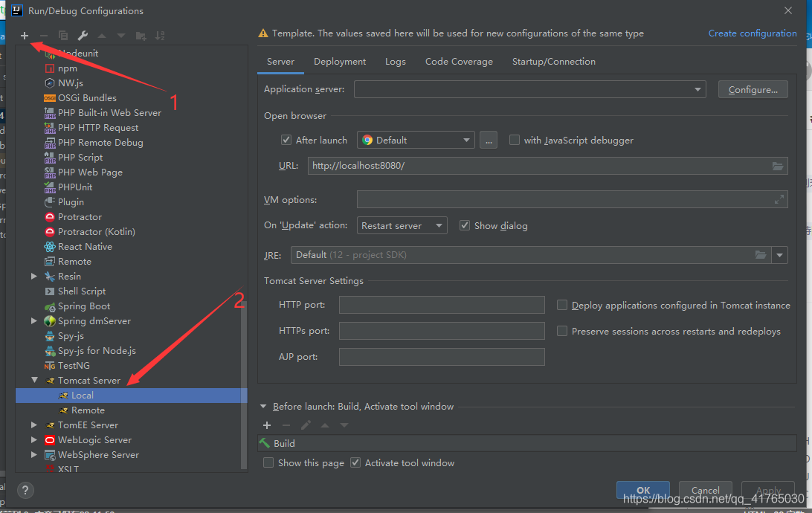This screenshot has width=812, height=513.
Task: Click the Create New Folder toolbar icon
Action: (141, 36)
